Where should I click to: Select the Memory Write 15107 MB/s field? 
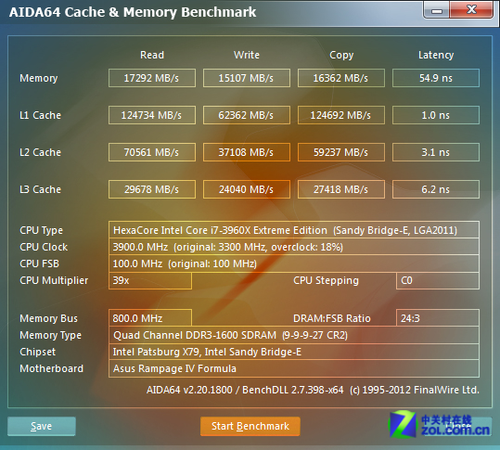click(x=247, y=78)
